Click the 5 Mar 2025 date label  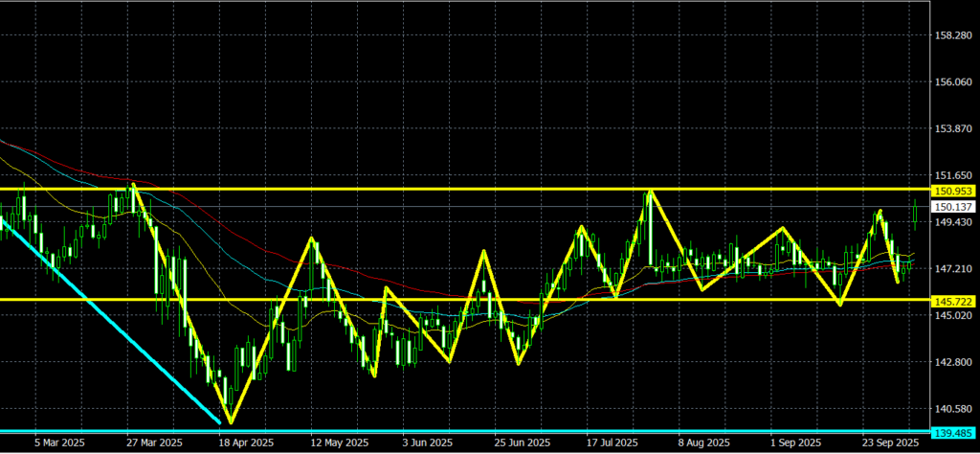tap(57, 444)
